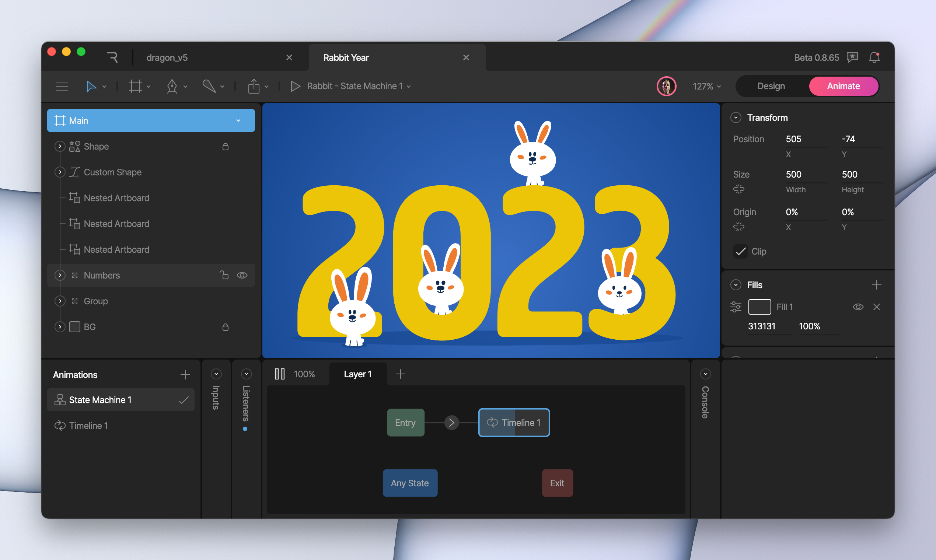The height and width of the screenshot is (560, 936).
Task: Open the State Machine selector chevron in toolbar
Action: pyautogui.click(x=409, y=87)
